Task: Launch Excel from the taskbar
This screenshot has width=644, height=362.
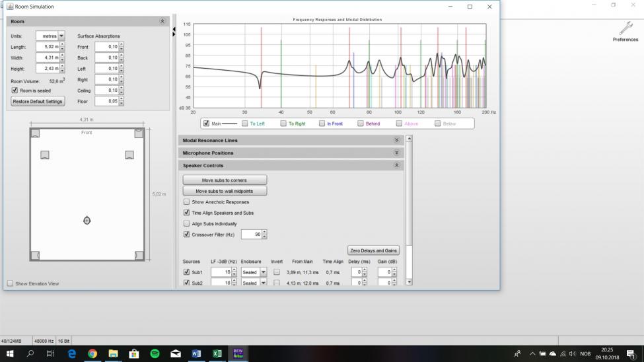Action: 217,353
